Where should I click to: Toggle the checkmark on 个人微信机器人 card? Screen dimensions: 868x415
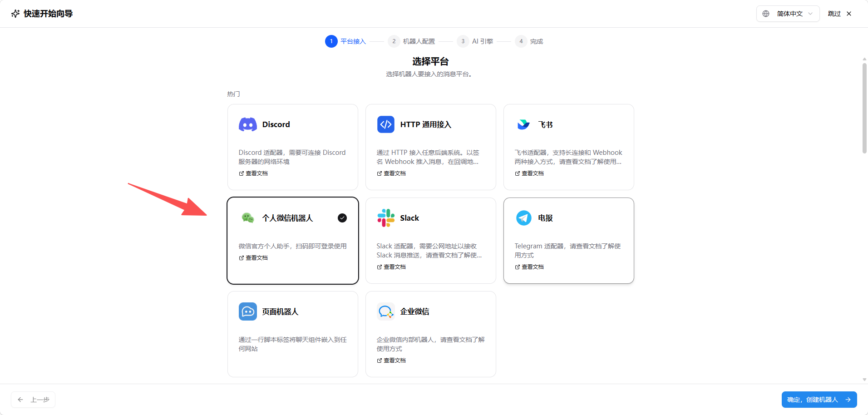(342, 218)
